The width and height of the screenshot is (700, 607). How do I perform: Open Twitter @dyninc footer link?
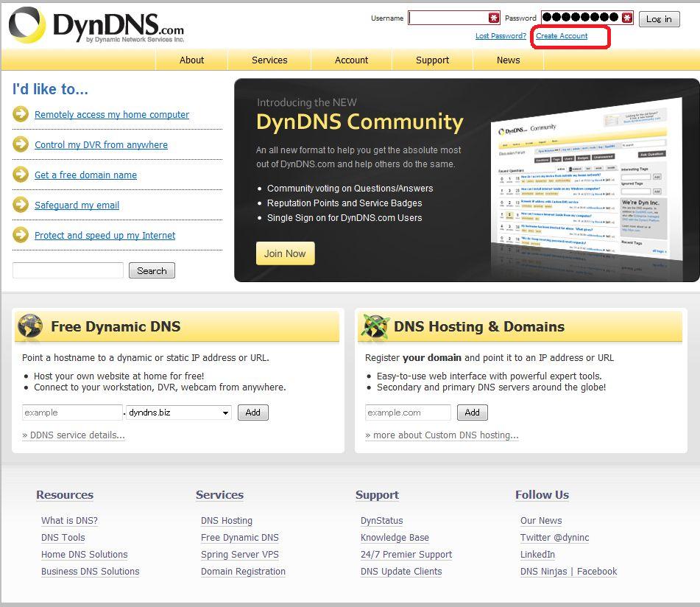click(554, 537)
